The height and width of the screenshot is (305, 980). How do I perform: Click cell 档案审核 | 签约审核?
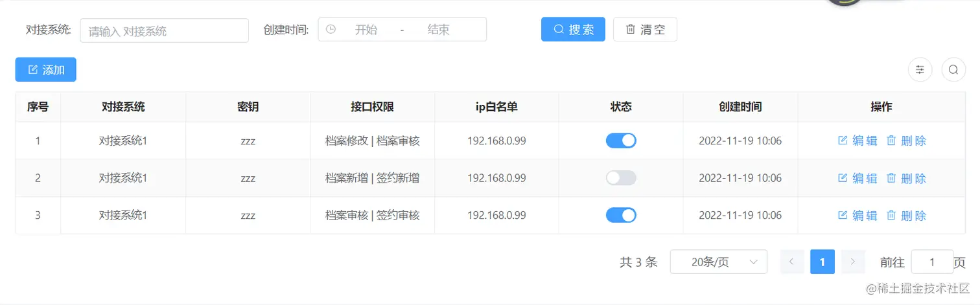click(372, 215)
